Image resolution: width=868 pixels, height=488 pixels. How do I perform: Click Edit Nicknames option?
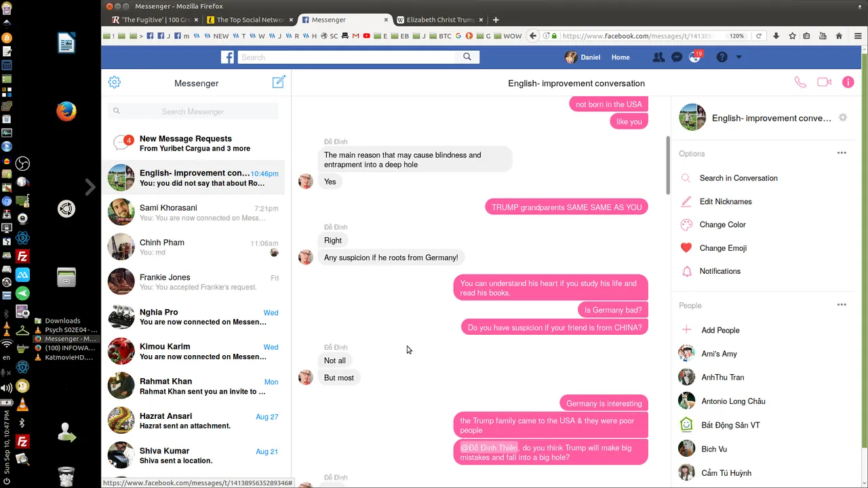pyautogui.click(x=726, y=201)
